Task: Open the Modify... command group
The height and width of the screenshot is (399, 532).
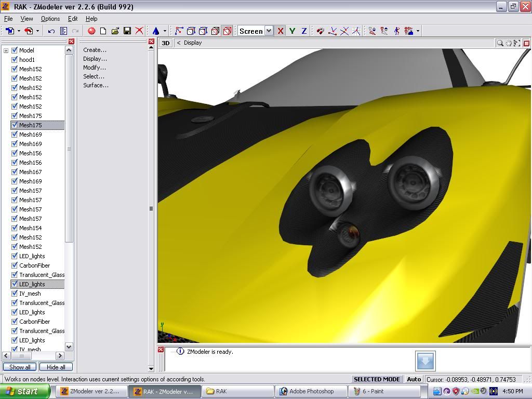Action: click(95, 68)
